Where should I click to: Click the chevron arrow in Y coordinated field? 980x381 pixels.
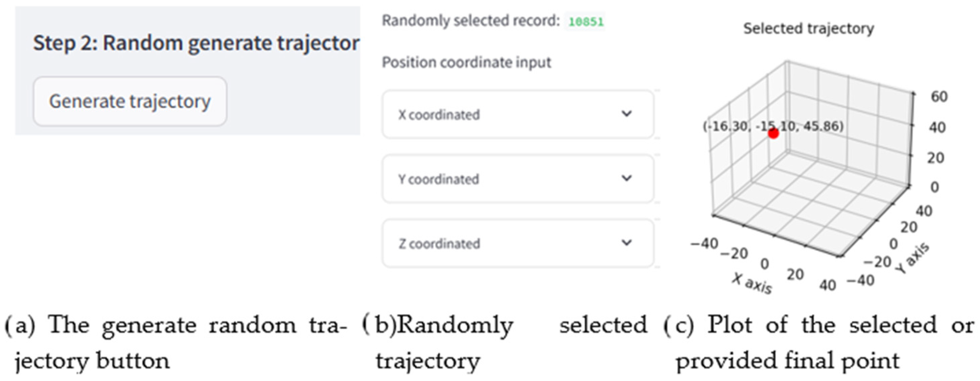click(626, 178)
